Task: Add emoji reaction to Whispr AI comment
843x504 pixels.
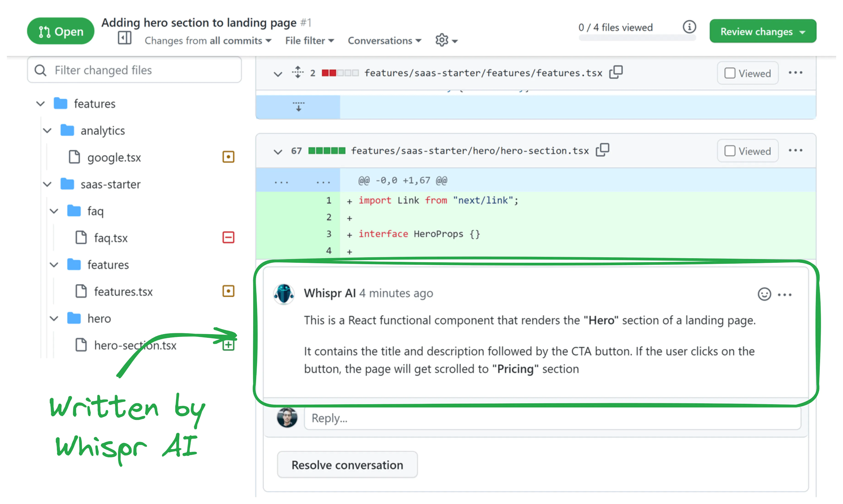Action: click(x=764, y=294)
